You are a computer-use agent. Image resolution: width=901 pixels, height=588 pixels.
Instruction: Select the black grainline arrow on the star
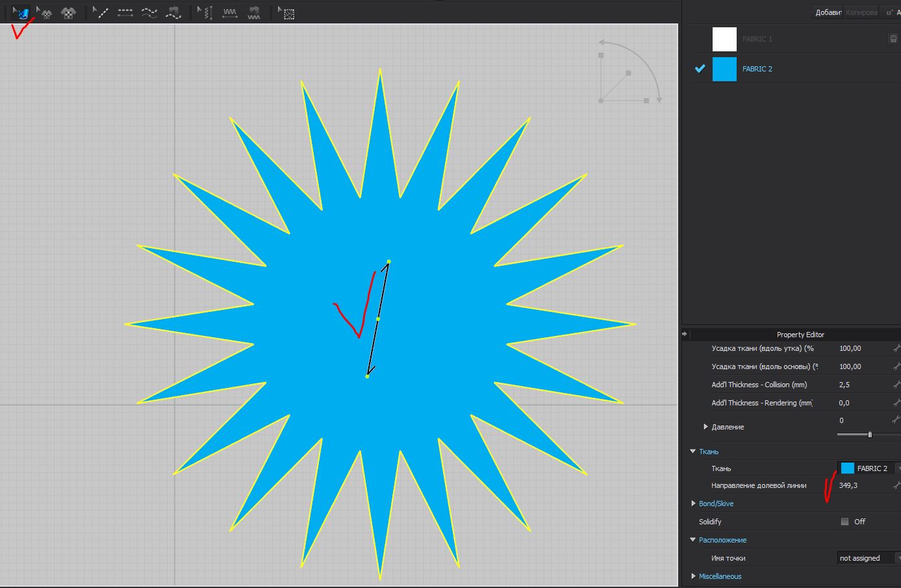[x=378, y=318]
